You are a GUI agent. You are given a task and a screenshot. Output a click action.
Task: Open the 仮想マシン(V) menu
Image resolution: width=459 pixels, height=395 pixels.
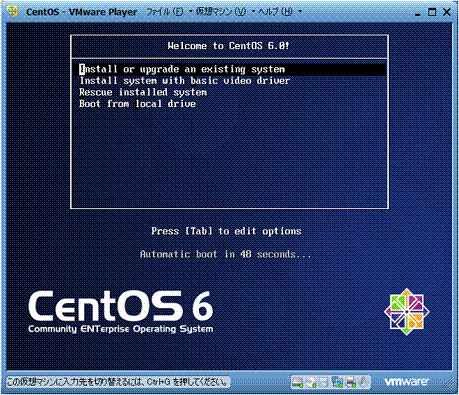click(221, 12)
